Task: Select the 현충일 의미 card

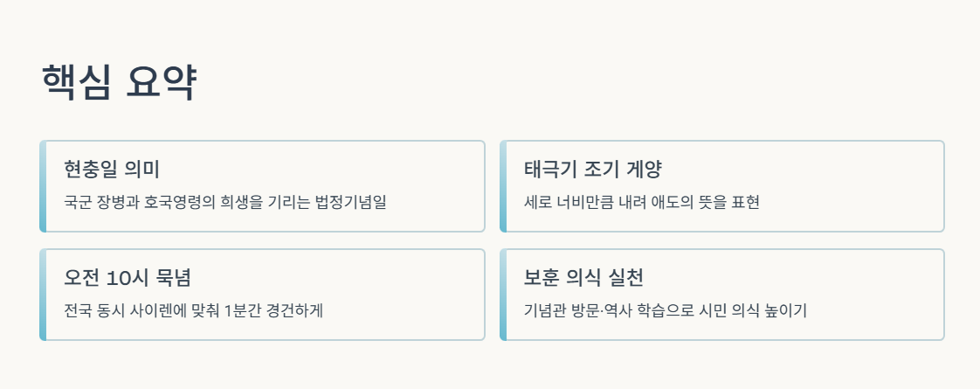Action: coord(262,186)
